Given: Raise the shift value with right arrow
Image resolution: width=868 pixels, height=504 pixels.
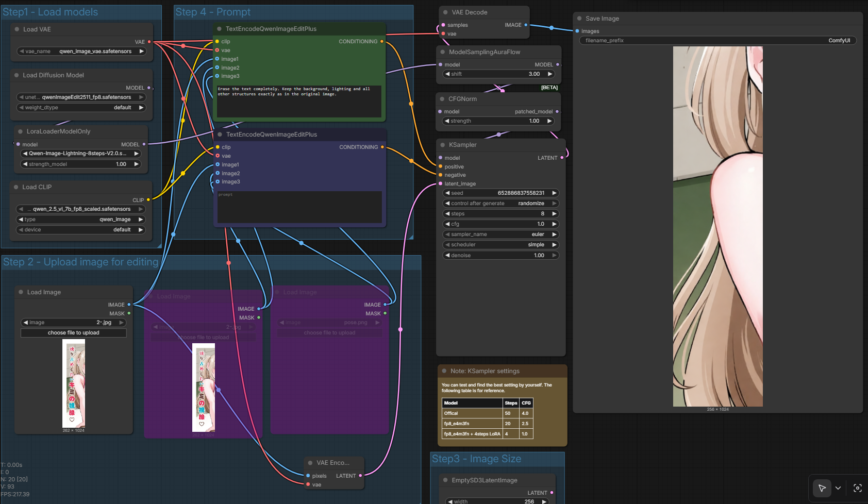Looking at the screenshot, I should (550, 74).
